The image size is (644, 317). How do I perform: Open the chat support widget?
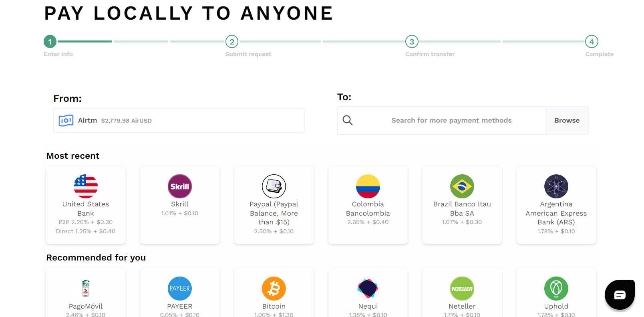point(620,295)
